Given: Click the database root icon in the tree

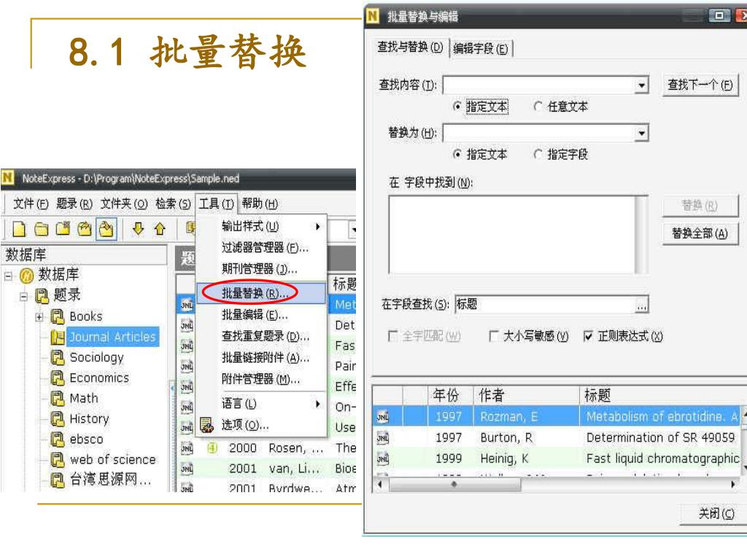Looking at the screenshot, I should (x=26, y=275).
